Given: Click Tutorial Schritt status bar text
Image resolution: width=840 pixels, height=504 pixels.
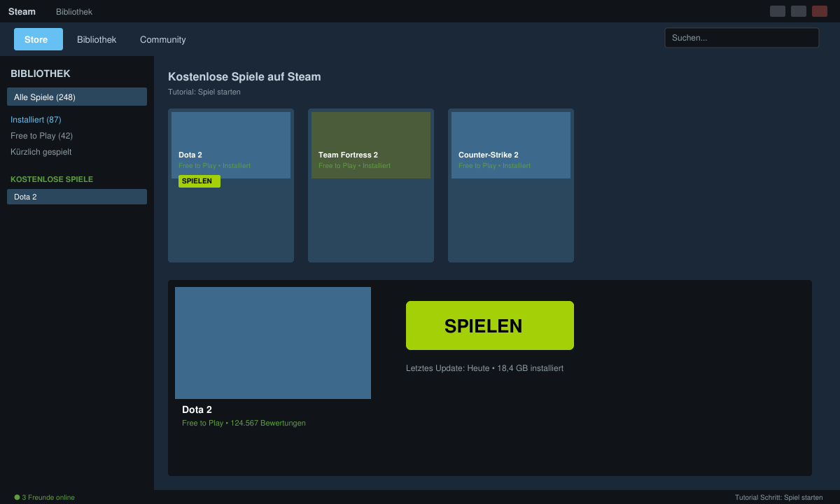Looking at the screenshot, I should click(779, 498).
